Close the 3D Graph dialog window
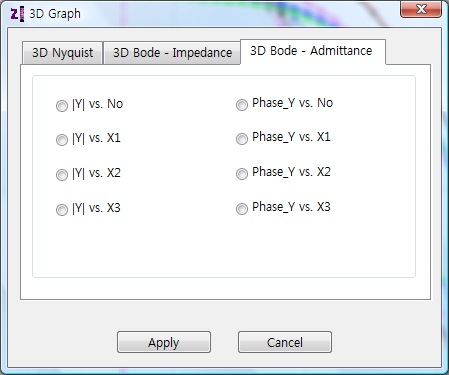449x375 pixels. (x=421, y=9)
